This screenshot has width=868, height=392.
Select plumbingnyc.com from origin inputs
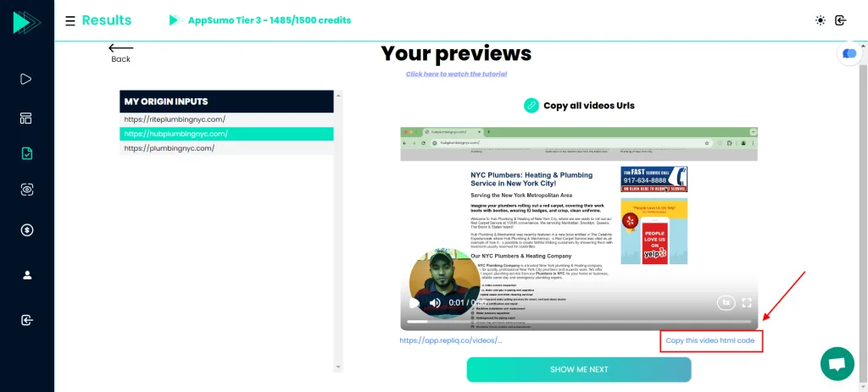click(x=170, y=148)
